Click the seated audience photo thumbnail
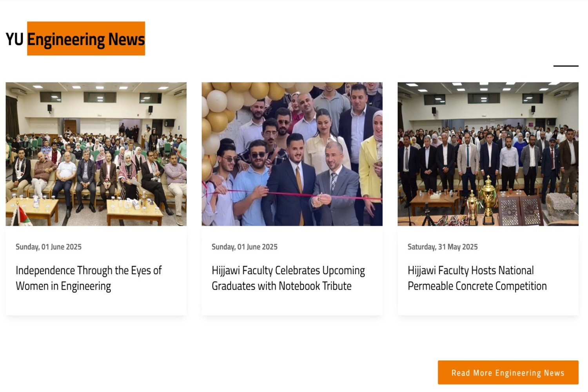 coord(96,154)
